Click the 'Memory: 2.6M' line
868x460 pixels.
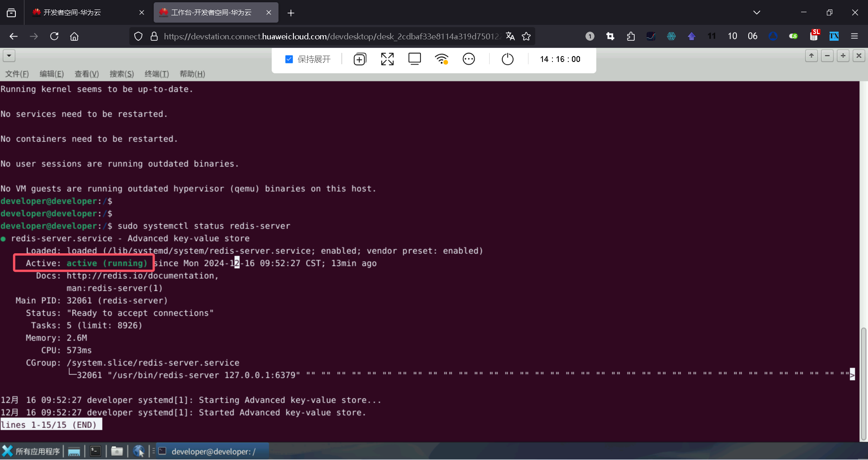(57, 338)
